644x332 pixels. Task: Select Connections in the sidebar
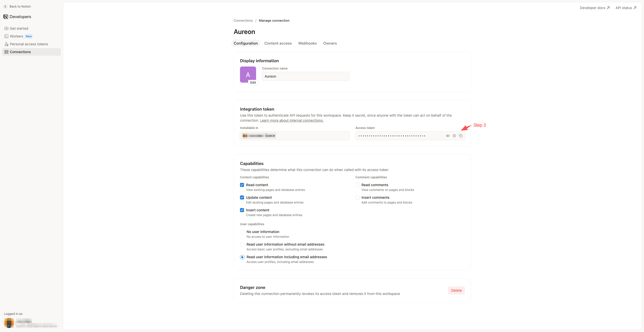[x=31, y=52]
